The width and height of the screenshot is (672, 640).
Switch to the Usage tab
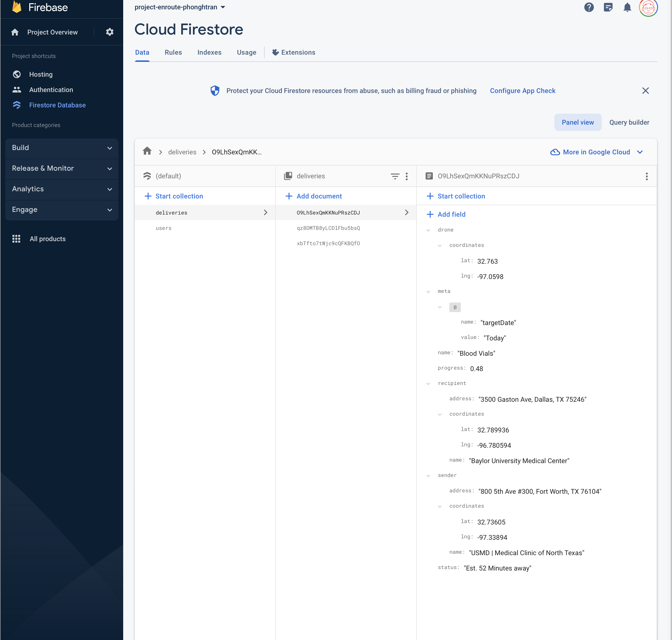(247, 52)
